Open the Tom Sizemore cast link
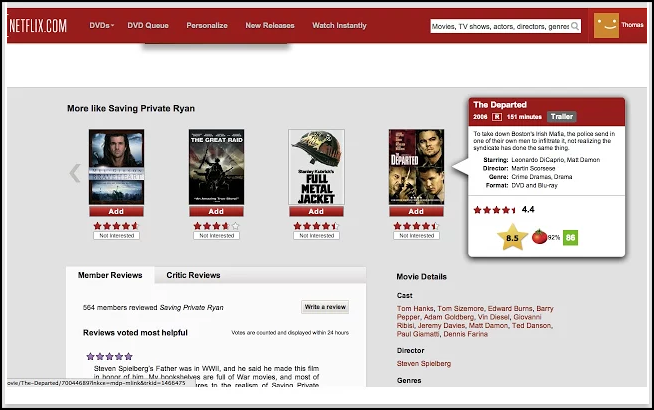654x410 pixels. 461,309
